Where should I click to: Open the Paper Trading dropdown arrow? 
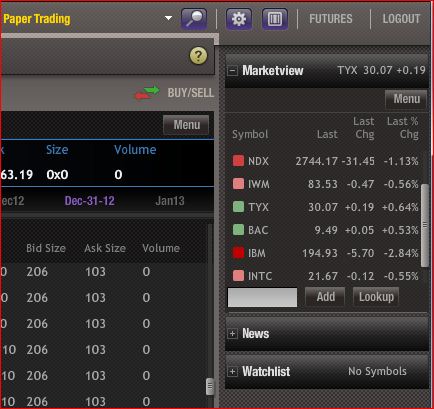click(169, 18)
